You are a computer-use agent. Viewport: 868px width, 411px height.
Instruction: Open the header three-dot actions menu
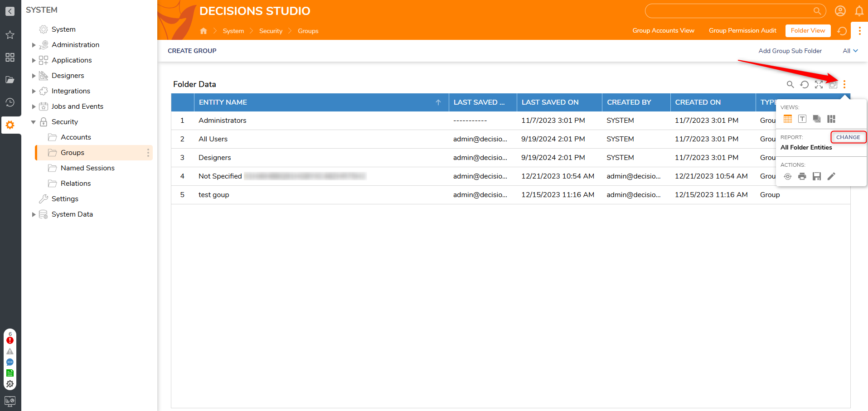pyautogui.click(x=859, y=31)
